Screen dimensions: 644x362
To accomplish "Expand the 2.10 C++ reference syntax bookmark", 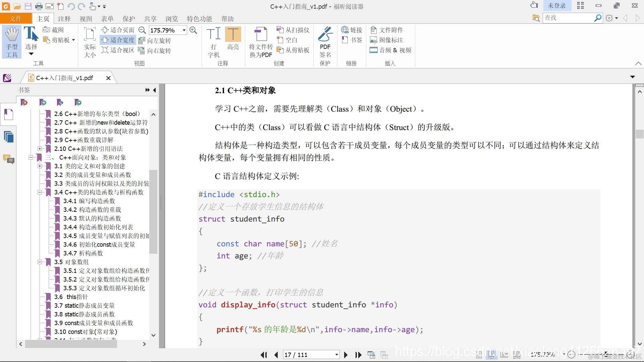I will coord(40,149).
